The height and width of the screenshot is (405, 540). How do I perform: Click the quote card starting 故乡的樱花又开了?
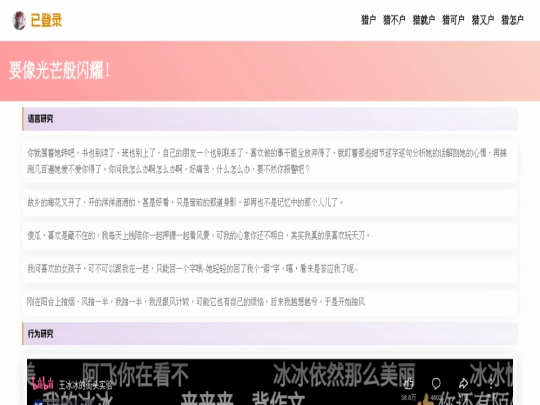coord(270,202)
